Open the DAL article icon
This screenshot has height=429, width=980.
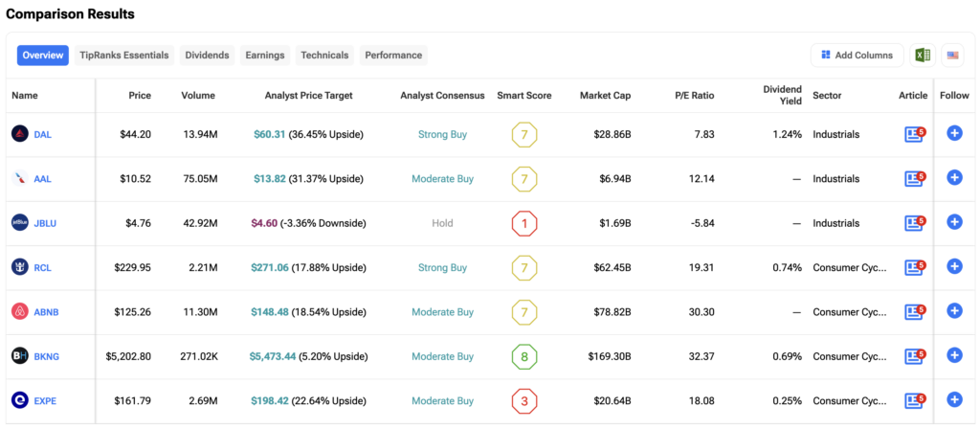[914, 134]
